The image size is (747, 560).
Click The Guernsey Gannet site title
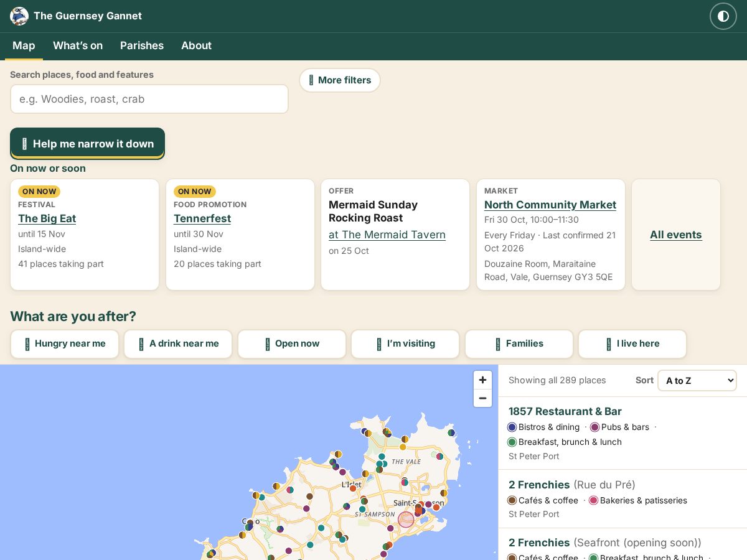click(x=88, y=16)
